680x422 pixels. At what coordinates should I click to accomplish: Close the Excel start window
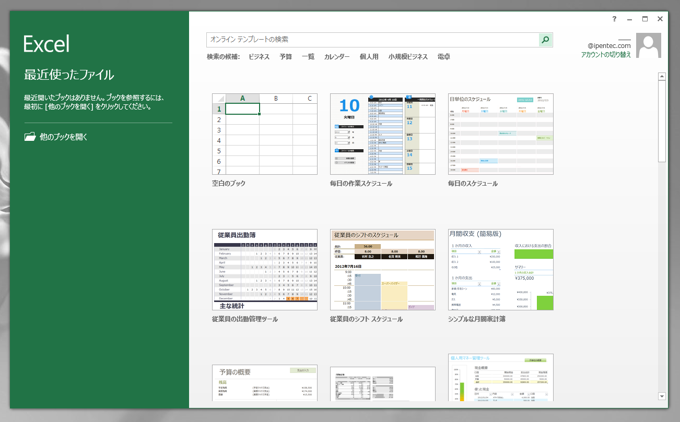tap(660, 19)
